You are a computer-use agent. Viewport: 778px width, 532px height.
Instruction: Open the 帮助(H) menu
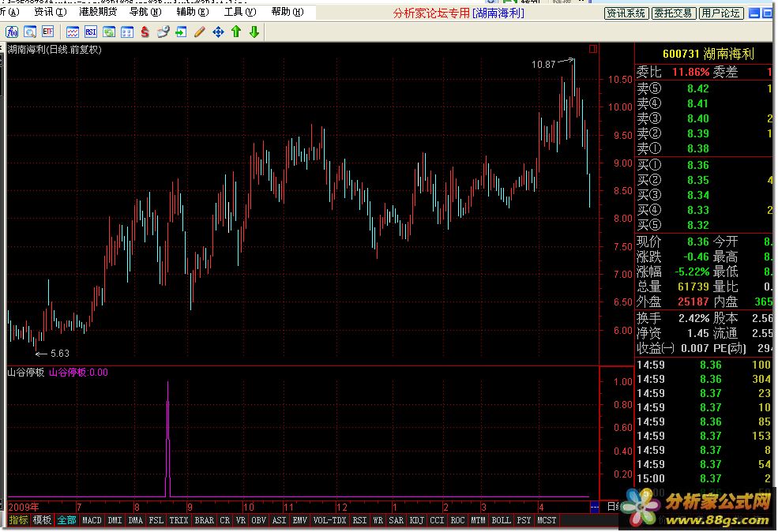click(x=288, y=11)
